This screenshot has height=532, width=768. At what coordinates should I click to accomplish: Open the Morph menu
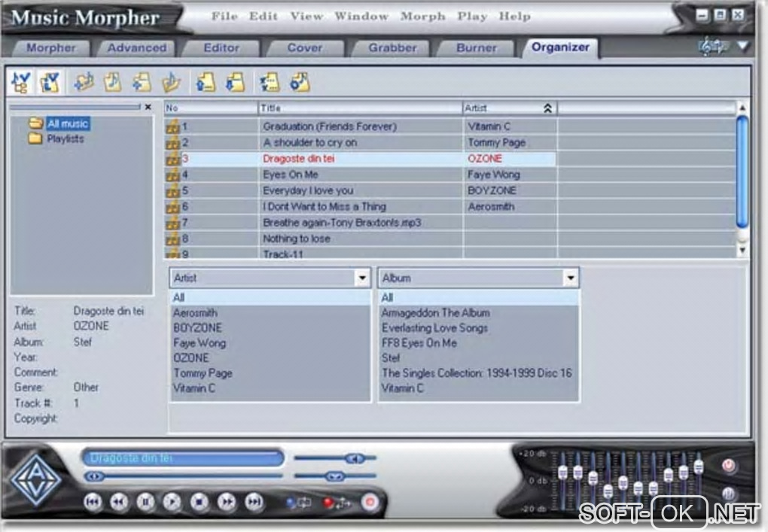click(x=422, y=16)
